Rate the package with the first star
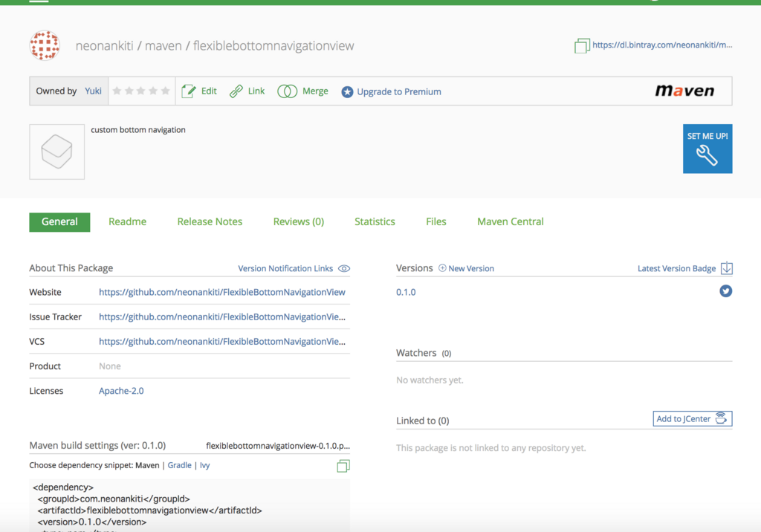This screenshot has height=532, width=761. [x=117, y=91]
